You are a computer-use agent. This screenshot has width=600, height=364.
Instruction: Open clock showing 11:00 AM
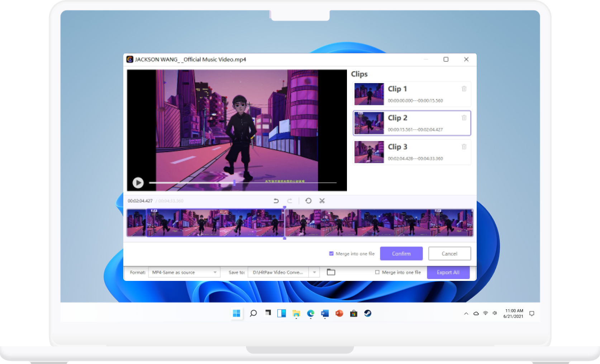coord(514,313)
